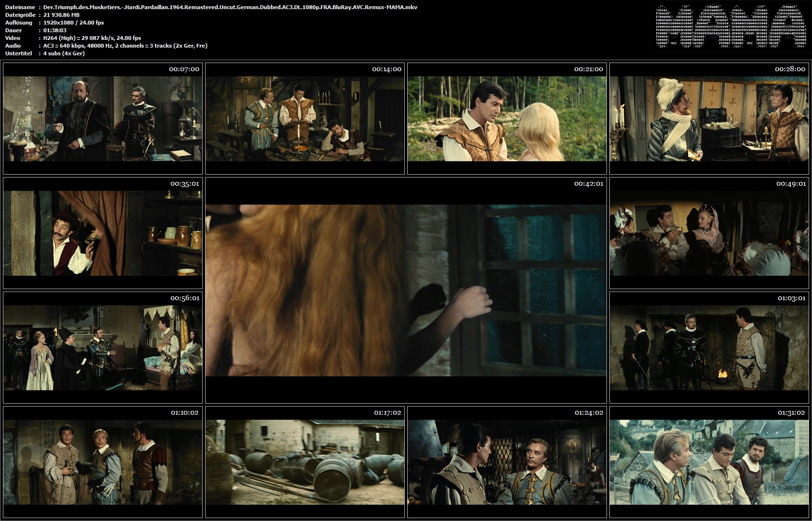Open the thumbnail at 01:31:02
The width and height of the screenshot is (812, 521).
[709, 462]
